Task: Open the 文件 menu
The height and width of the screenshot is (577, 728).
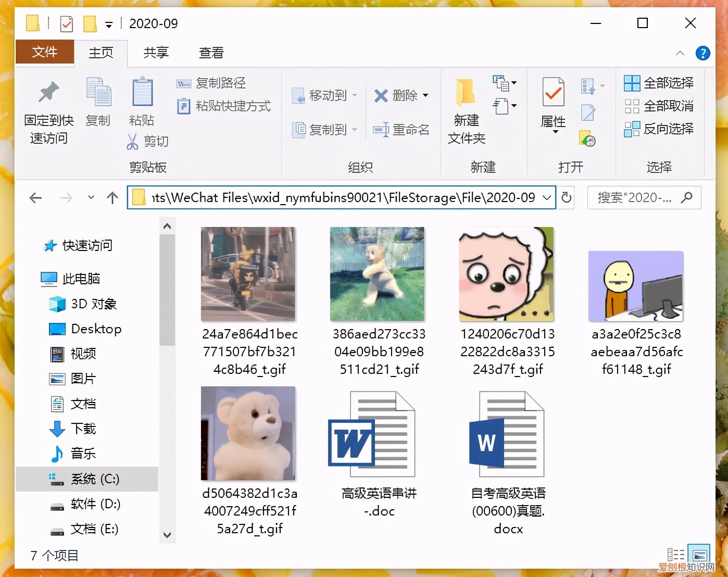Action: 45,53
